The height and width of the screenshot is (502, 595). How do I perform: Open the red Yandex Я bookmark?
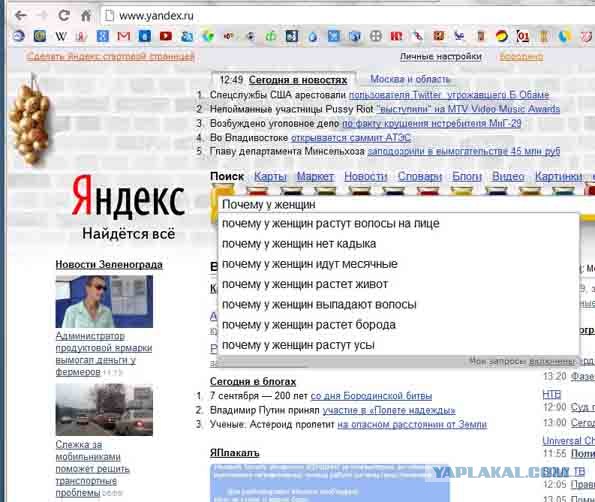[81, 36]
